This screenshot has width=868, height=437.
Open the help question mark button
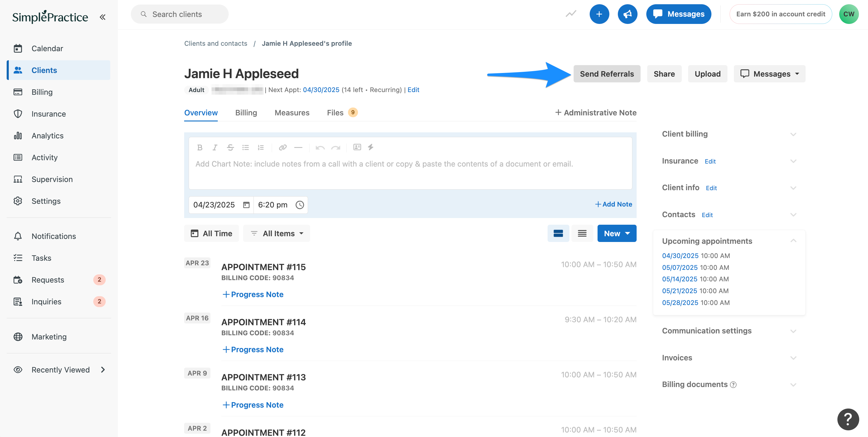click(848, 419)
